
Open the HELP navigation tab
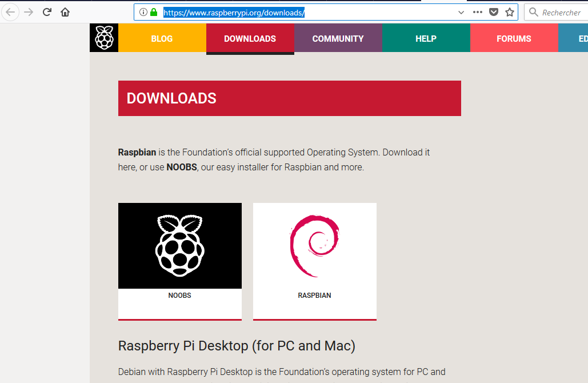pos(426,38)
